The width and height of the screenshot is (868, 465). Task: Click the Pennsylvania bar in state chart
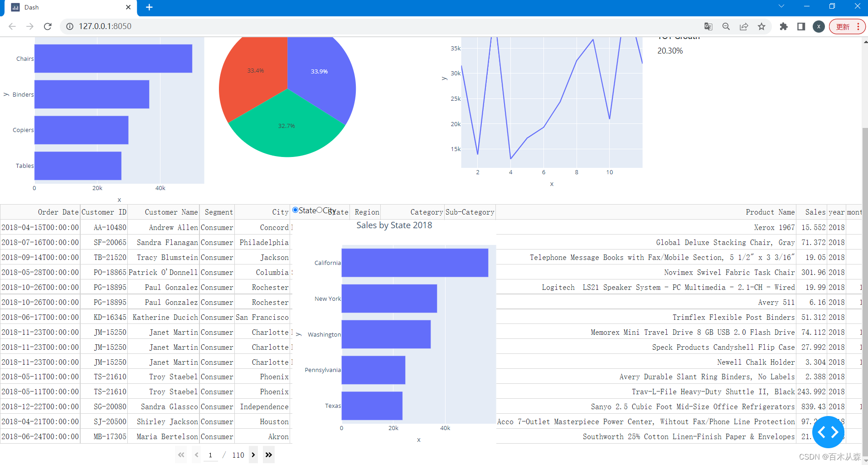(x=373, y=370)
